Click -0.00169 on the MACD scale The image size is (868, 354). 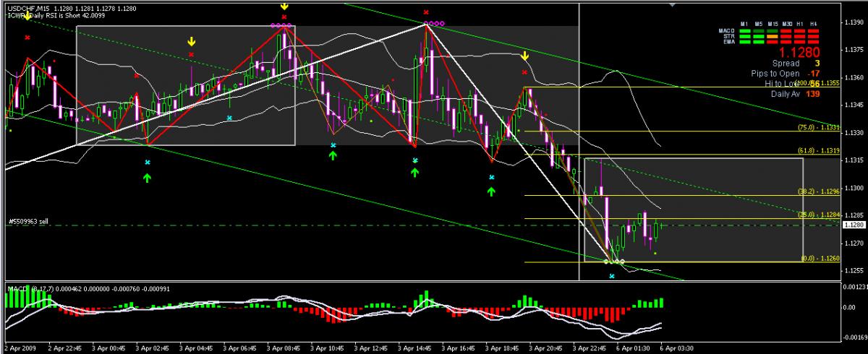tap(854, 337)
